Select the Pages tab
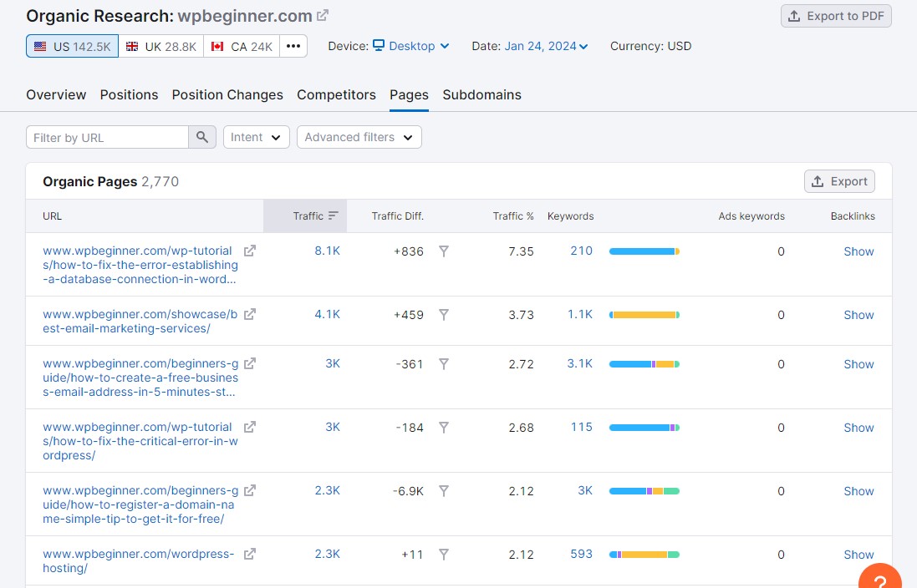 click(410, 94)
